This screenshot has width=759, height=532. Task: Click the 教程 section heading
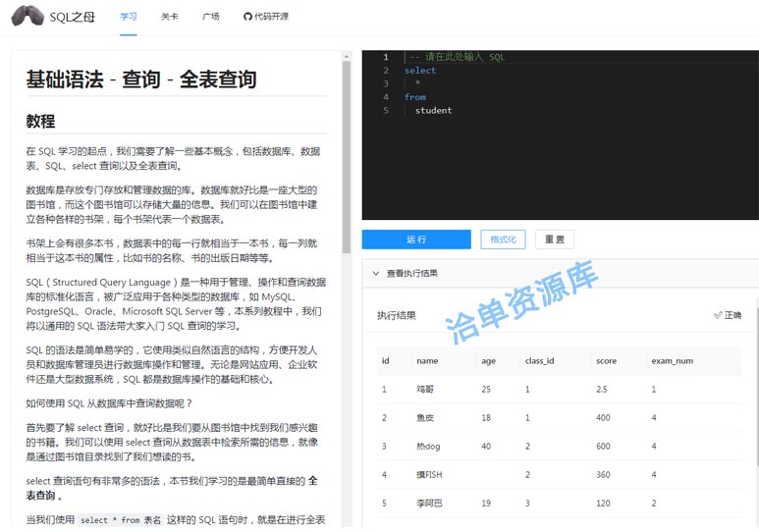(40, 121)
